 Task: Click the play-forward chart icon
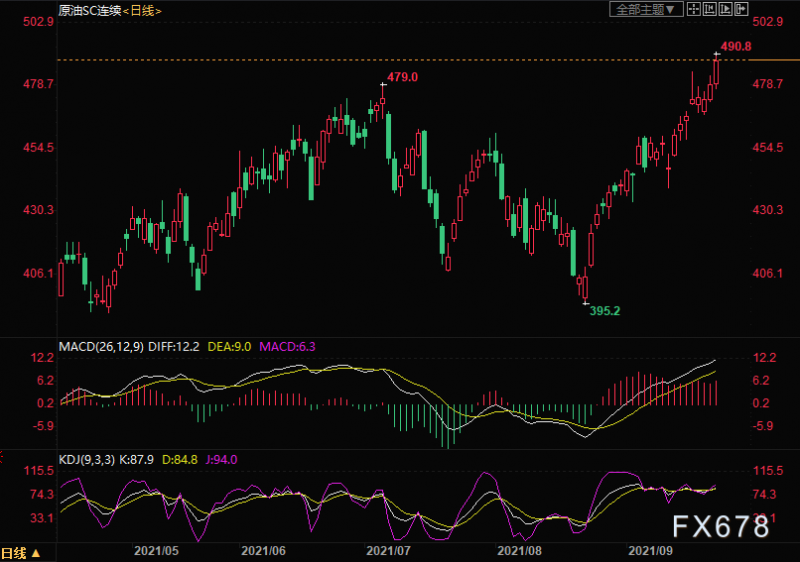[x=725, y=9]
